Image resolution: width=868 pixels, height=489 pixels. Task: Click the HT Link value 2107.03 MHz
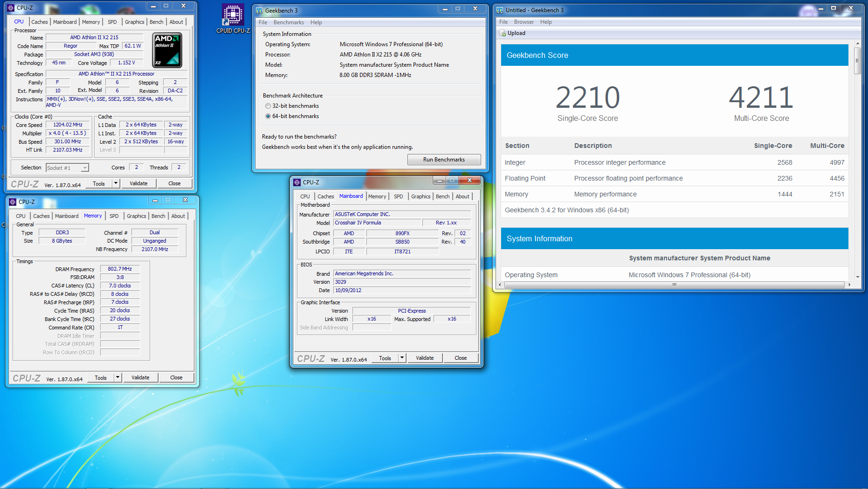[x=68, y=150]
